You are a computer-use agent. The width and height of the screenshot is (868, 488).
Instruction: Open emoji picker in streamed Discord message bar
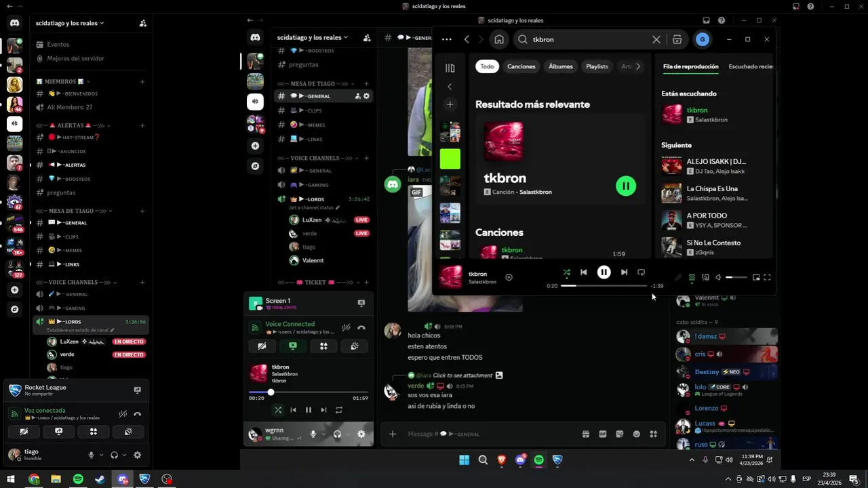tap(636, 434)
